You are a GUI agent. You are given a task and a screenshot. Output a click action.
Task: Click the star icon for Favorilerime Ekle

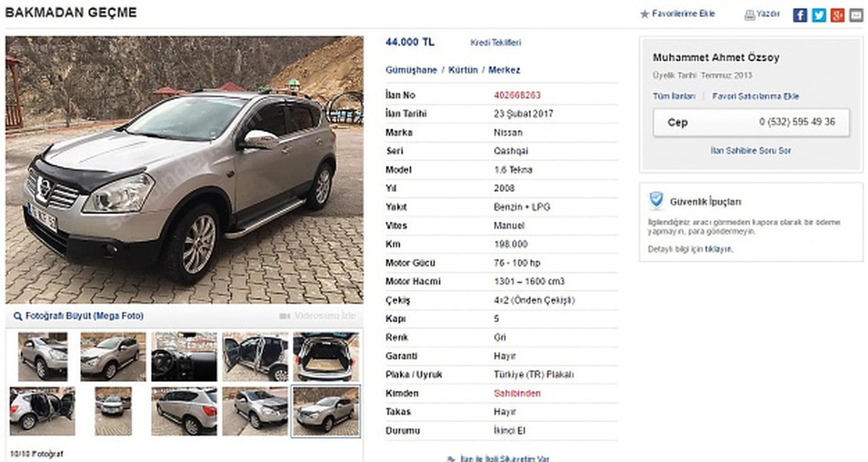tap(644, 14)
